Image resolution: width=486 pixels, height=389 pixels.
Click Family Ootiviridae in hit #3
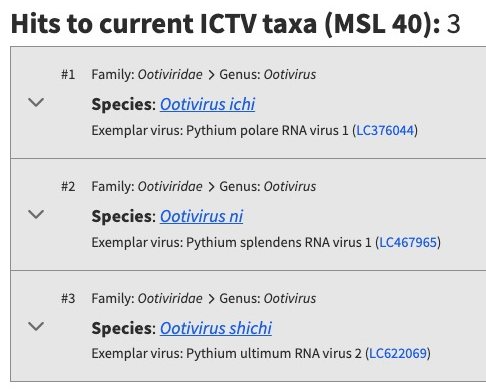(x=147, y=298)
